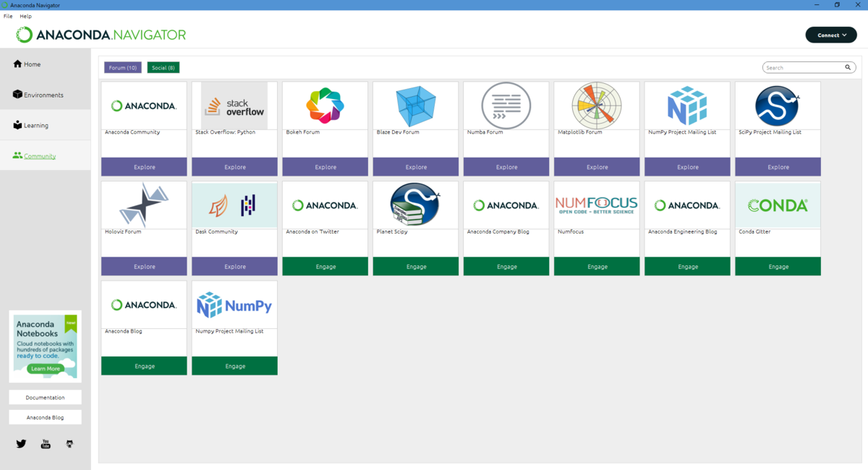Click the Anaconda Engineering Blog logo
This screenshot has height=470, width=868.
point(687,205)
